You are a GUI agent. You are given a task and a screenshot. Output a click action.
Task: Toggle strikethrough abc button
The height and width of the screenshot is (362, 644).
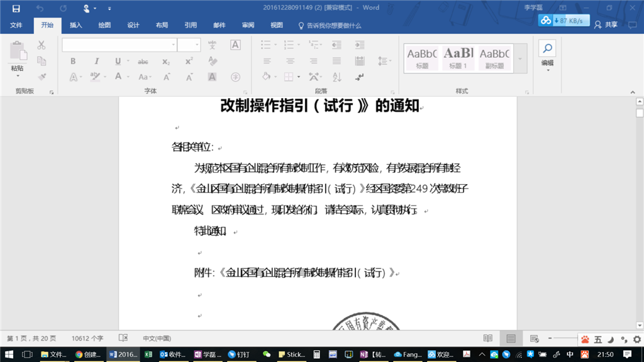[143, 62]
